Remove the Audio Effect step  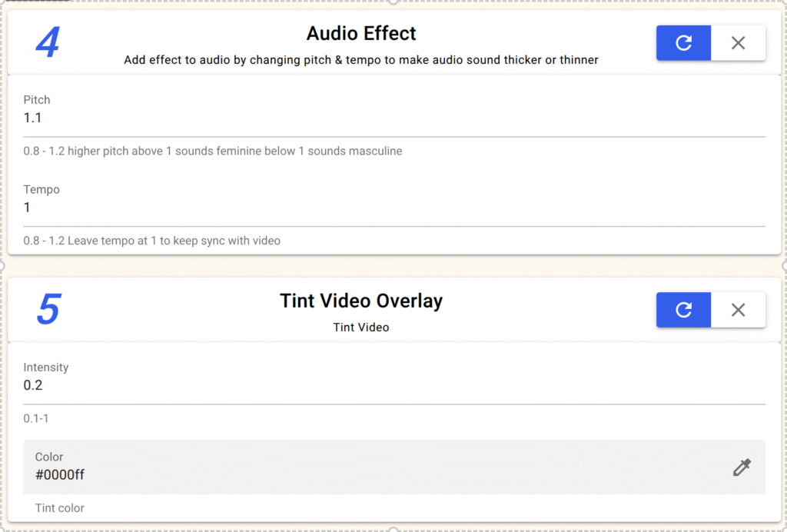pyautogui.click(x=738, y=43)
